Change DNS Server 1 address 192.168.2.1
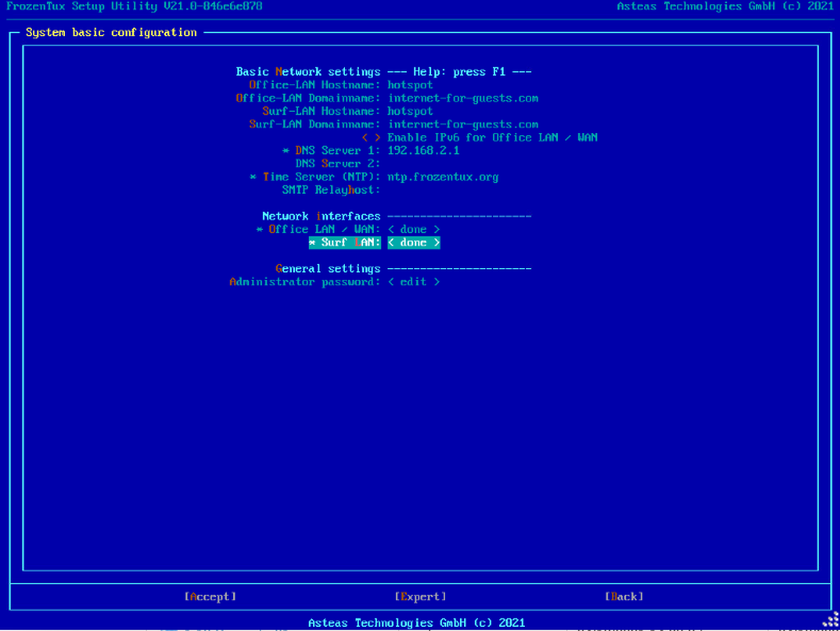Image resolution: width=840 pixels, height=631 pixels. tap(423, 150)
